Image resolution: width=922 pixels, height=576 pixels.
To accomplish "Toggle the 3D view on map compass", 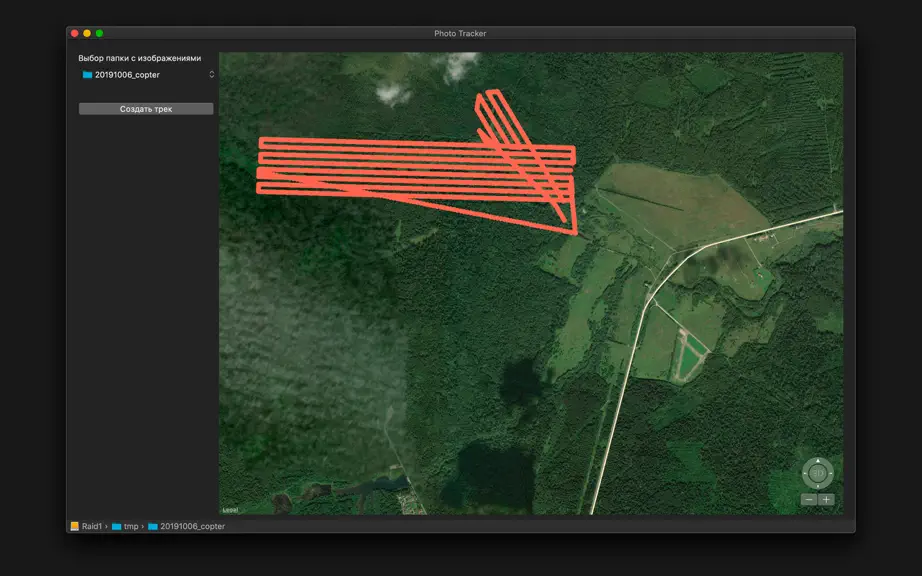I will (x=817, y=473).
